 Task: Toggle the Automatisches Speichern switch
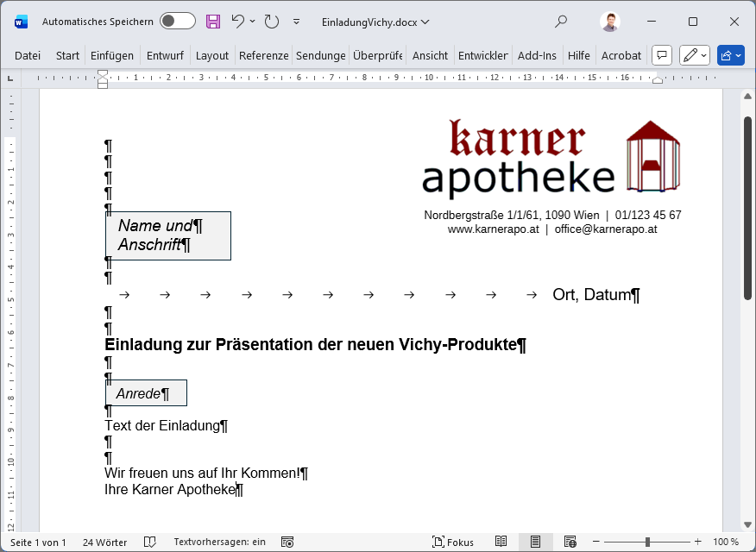point(178,22)
